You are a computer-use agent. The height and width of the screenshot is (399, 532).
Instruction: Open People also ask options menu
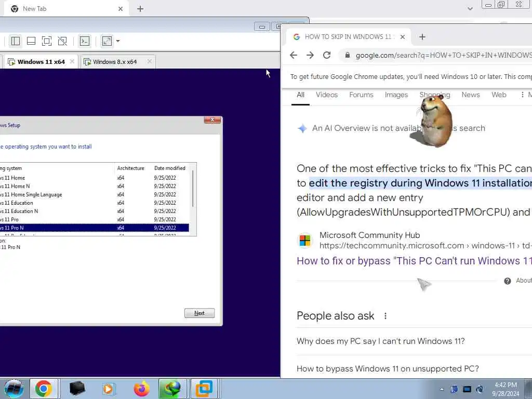385,316
